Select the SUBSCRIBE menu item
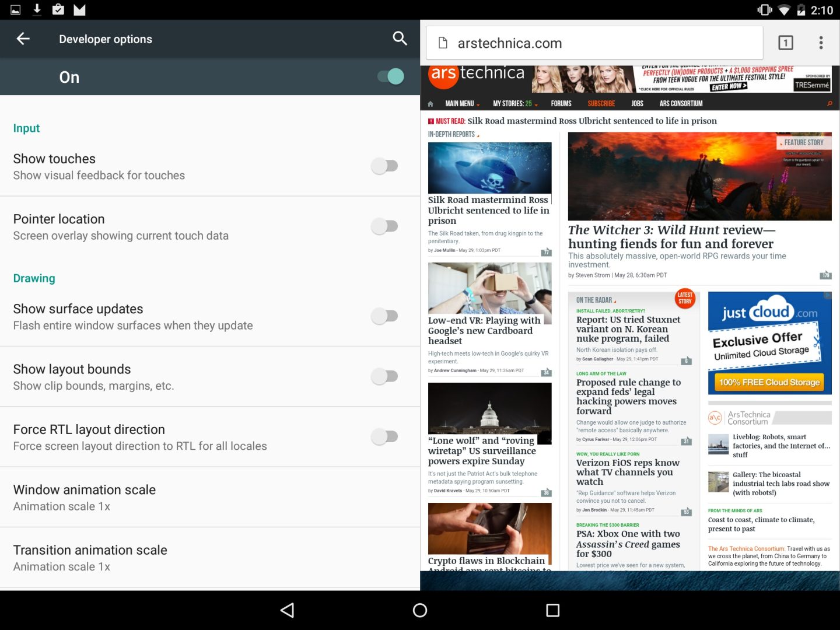The image size is (840, 630). 601,103
